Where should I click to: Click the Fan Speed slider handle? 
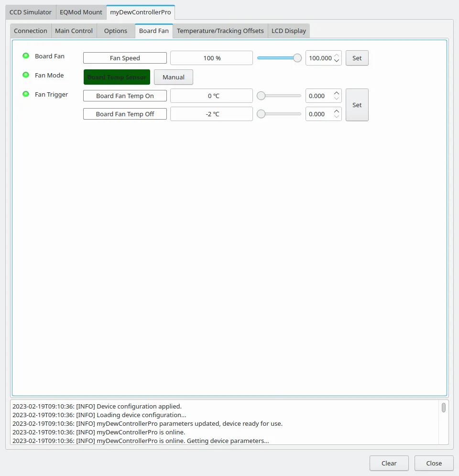click(x=297, y=58)
